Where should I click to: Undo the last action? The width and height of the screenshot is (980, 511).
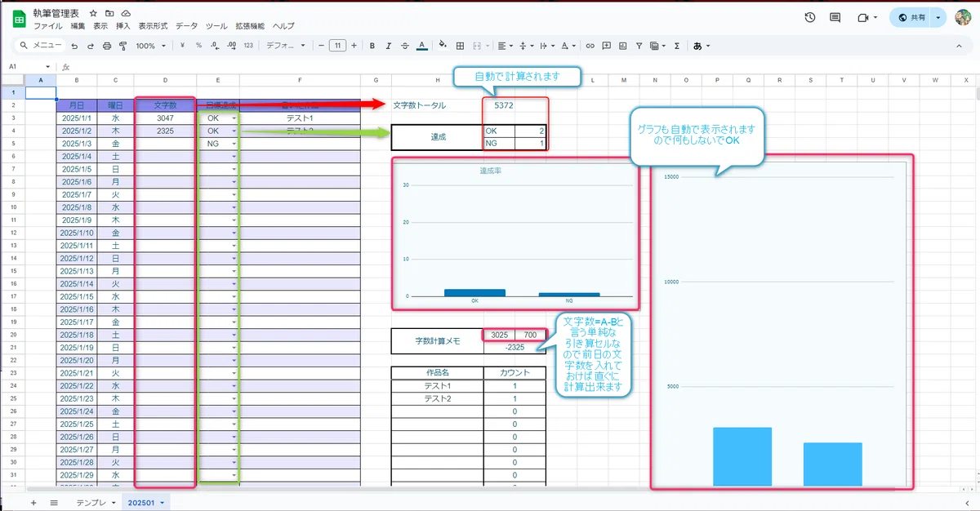pyautogui.click(x=74, y=46)
